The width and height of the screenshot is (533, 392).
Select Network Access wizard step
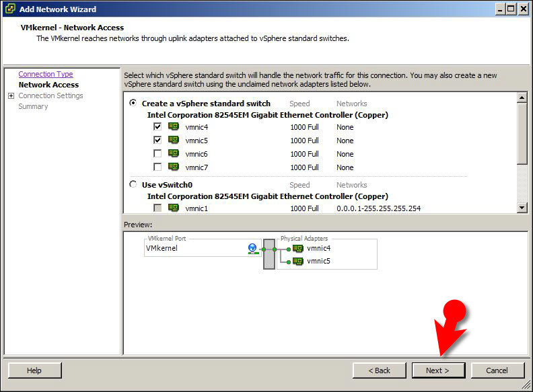48,85
